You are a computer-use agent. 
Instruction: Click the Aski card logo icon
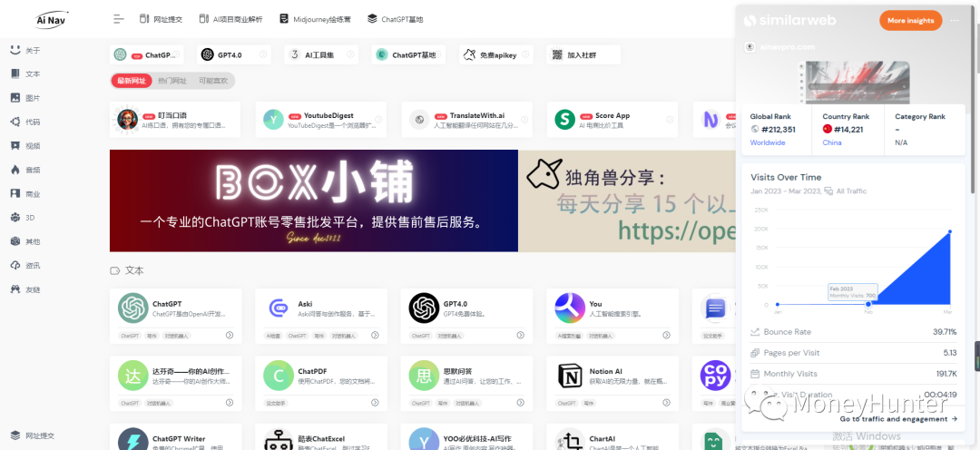(x=279, y=308)
